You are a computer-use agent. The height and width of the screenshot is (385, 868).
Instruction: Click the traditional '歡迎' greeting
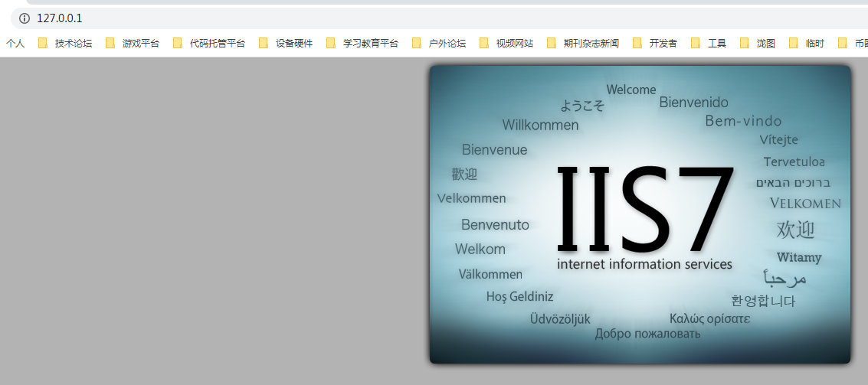coord(464,175)
